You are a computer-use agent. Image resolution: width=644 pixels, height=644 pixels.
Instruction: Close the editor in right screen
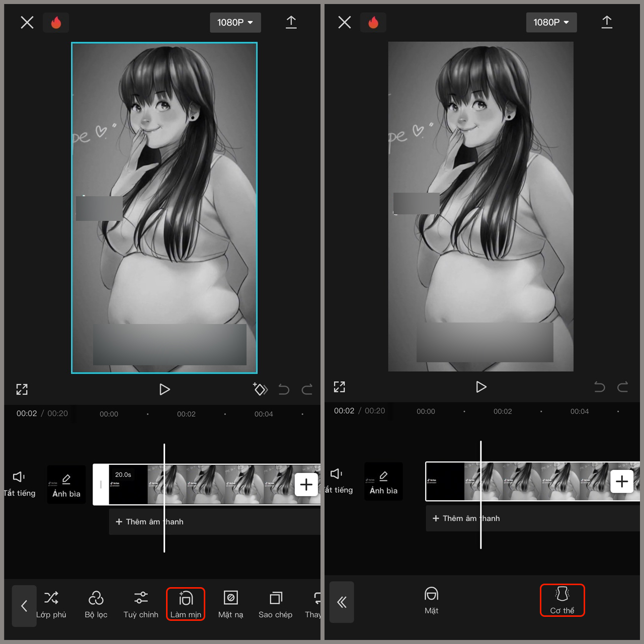tap(345, 22)
